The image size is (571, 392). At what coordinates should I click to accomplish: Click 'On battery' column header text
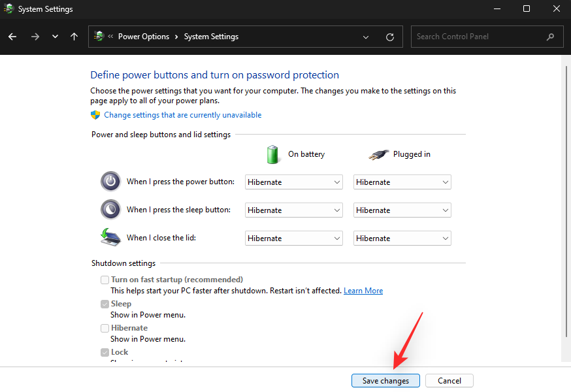[306, 154]
